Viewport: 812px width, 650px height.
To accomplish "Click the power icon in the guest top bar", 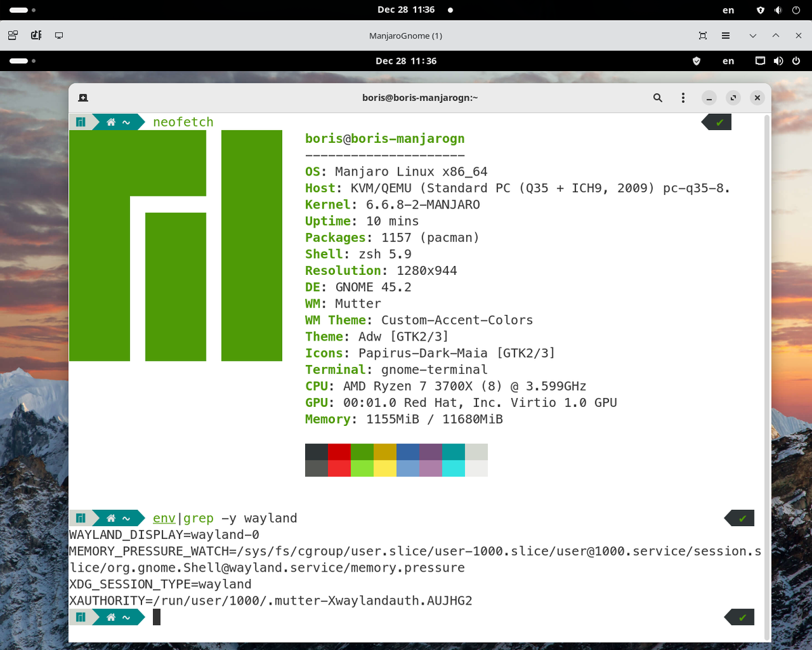I will coord(796,61).
